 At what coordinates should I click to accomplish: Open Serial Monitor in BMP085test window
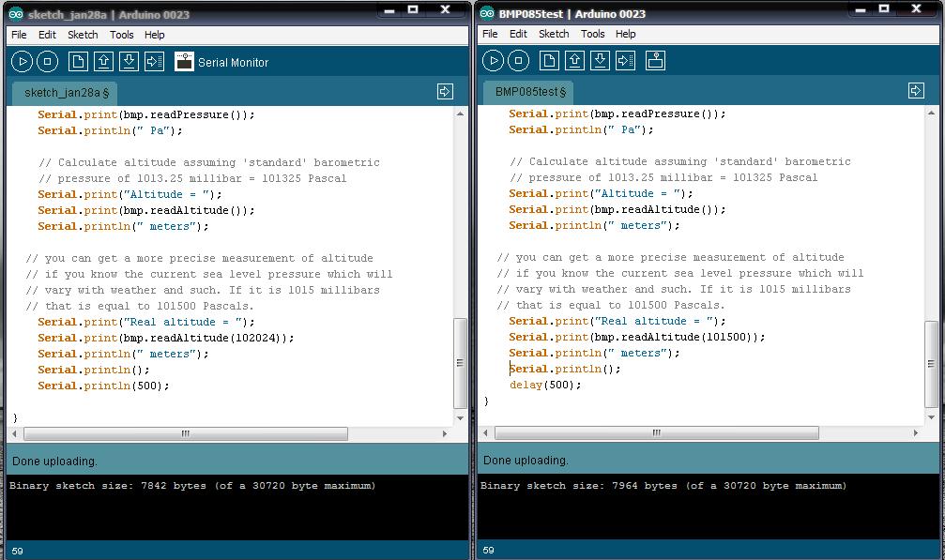[655, 60]
